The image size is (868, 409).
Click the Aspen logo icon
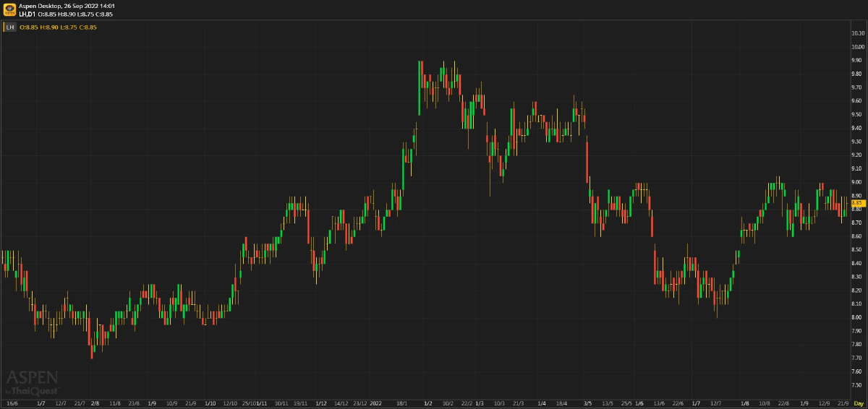8,10
